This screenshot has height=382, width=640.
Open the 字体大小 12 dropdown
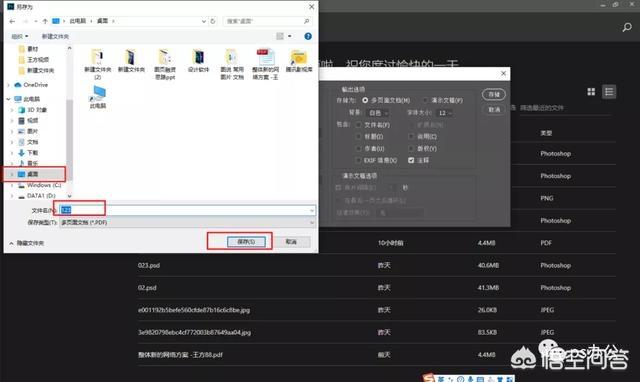pyautogui.click(x=444, y=113)
